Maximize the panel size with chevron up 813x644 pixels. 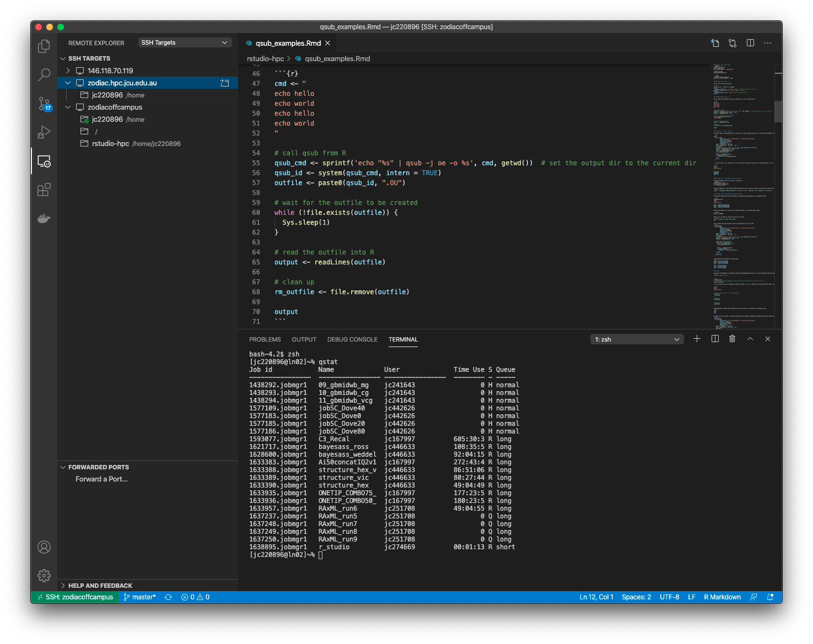click(750, 339)
